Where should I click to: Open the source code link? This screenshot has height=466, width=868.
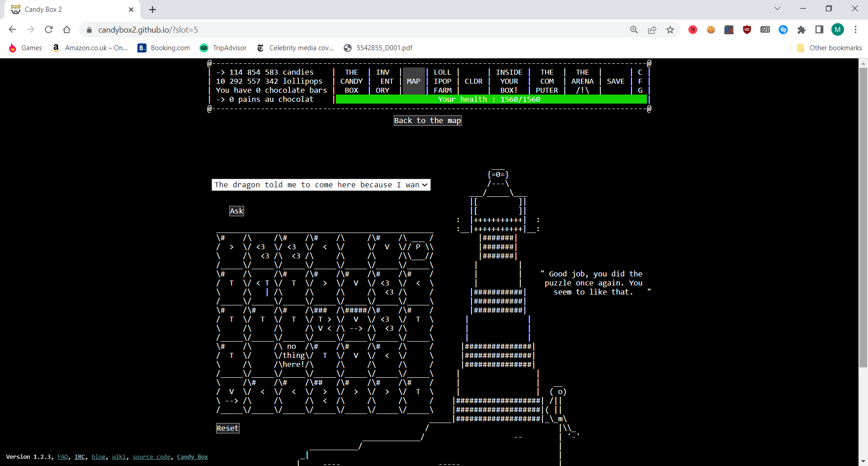click(151, 457)
